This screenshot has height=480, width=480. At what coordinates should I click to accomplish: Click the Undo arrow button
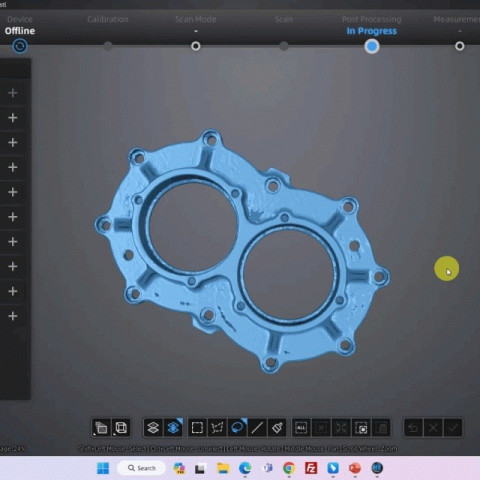(413, 427)
